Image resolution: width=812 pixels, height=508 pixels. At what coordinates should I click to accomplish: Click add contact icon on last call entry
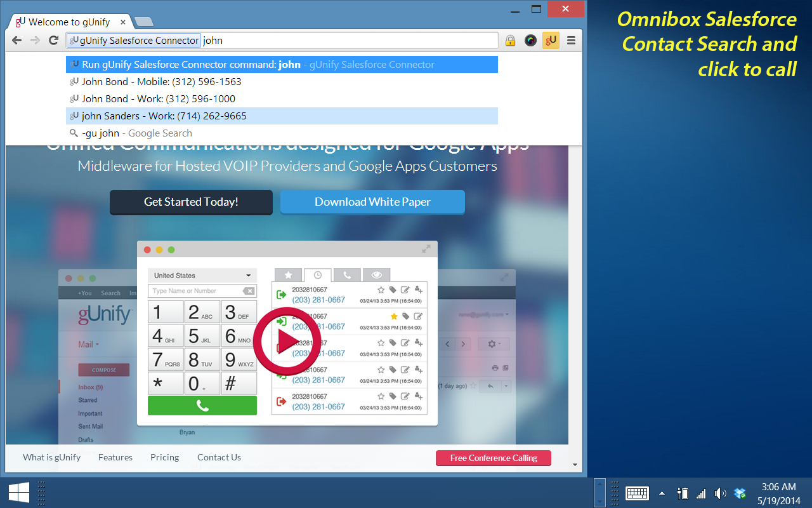(418, 396)
